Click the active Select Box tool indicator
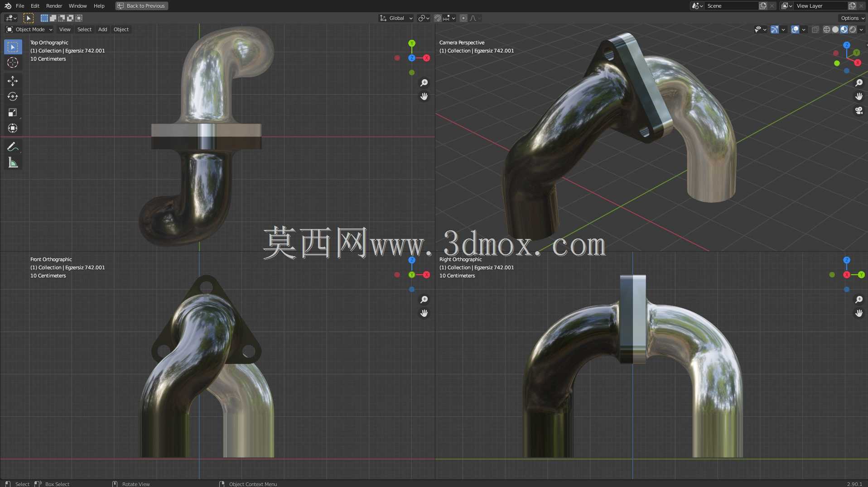Screen dimensions: 868x487 coord(28,18)
